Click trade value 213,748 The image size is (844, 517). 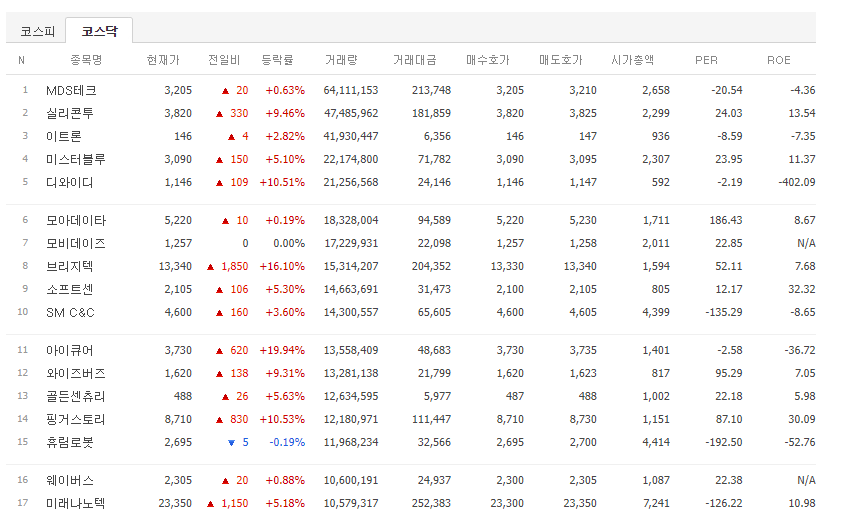pos(431,90)
